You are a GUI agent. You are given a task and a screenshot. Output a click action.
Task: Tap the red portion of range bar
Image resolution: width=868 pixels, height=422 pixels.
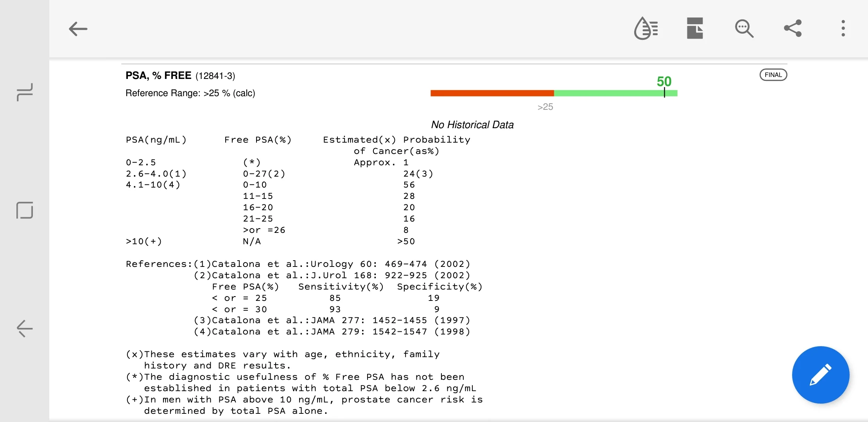point(492,93)
